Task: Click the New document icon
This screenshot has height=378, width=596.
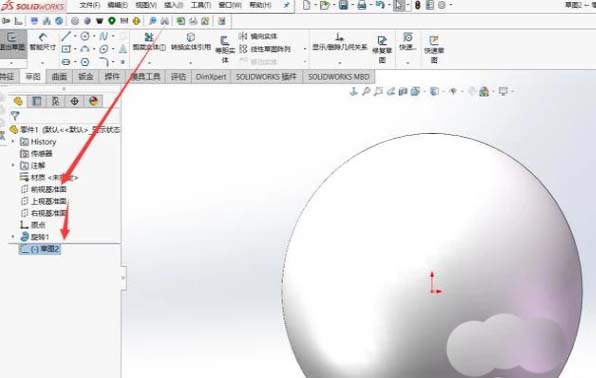Action: 306,5
